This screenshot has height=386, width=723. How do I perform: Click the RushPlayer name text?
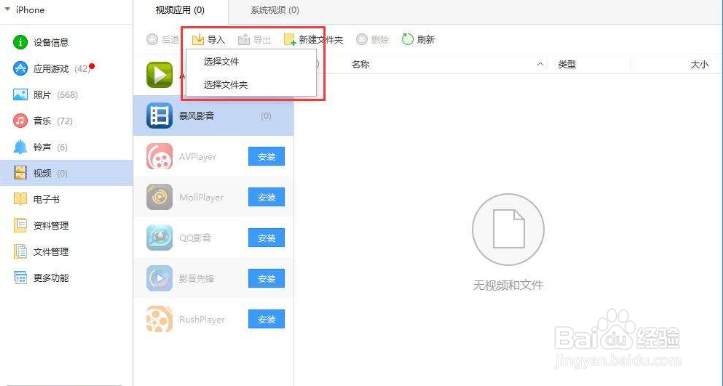coord(202,319)
